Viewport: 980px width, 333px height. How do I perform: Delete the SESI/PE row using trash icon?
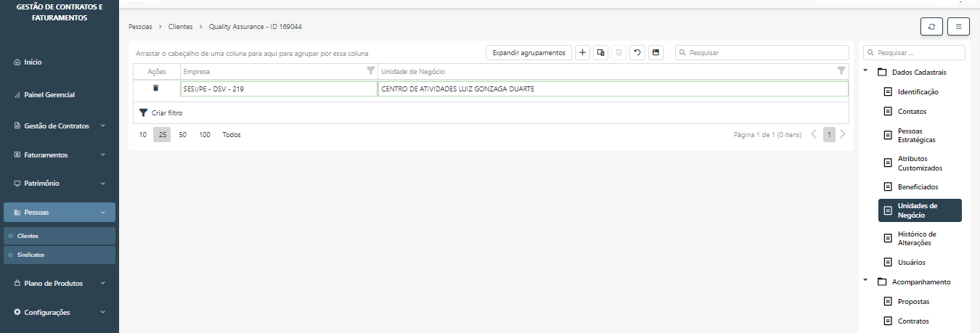155,89
